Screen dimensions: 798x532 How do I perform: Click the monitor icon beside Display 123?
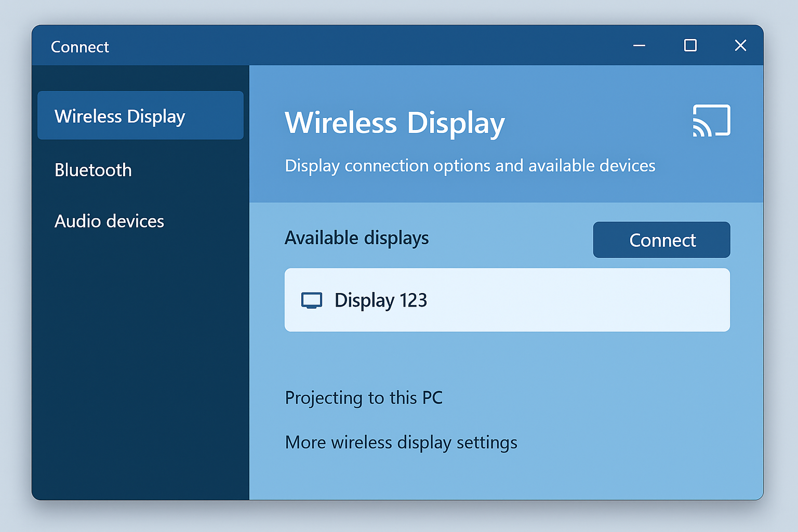point(313,300)
